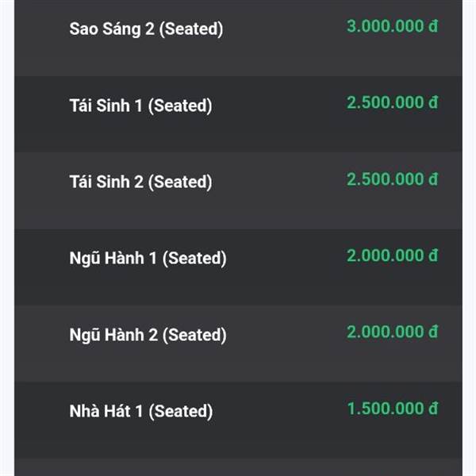
Task: Click the 2.500.000 đ price of Tái Sinh 1
Action: 393,102
